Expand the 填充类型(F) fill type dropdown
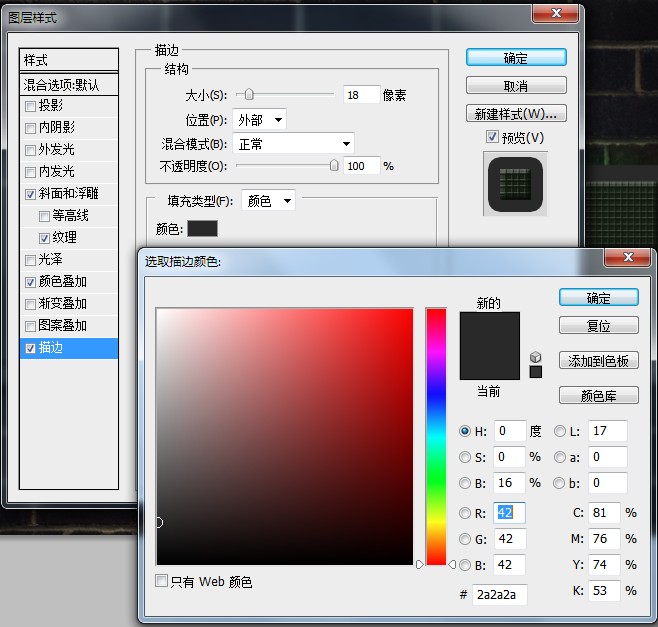The image size is (658, 627). click(x=268, y=201)
